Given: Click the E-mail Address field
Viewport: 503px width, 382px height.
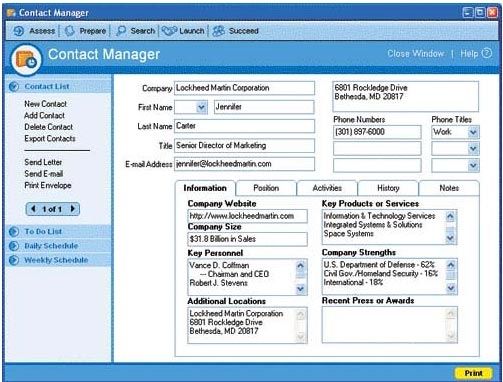Looking at the screenshot, I should (x=244, y=164).
